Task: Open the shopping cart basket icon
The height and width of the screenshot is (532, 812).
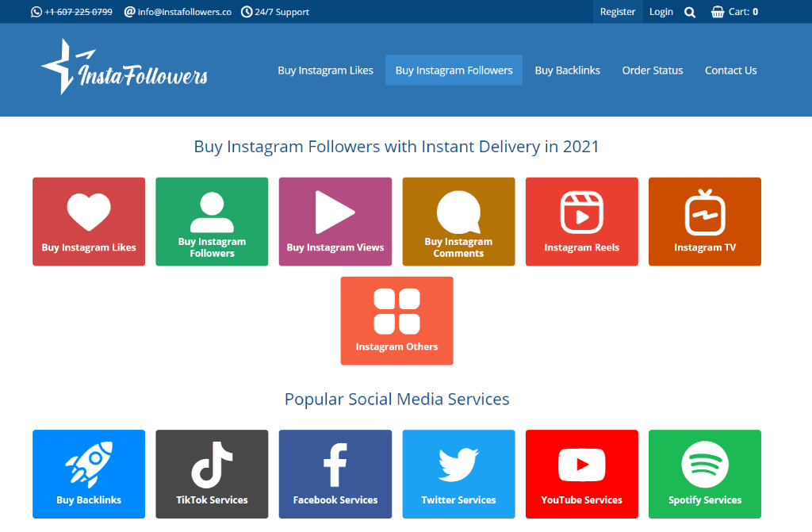Action: tap(717, 12)
